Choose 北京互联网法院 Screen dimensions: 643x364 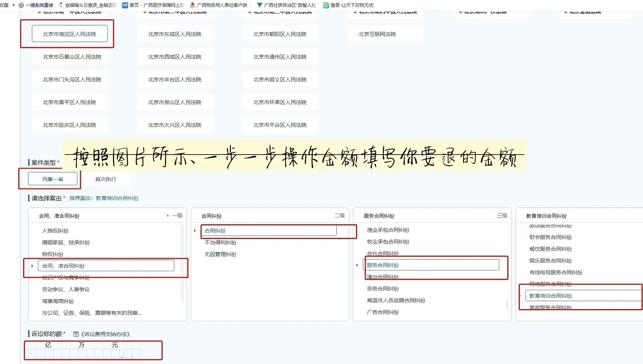pos(386,34)
